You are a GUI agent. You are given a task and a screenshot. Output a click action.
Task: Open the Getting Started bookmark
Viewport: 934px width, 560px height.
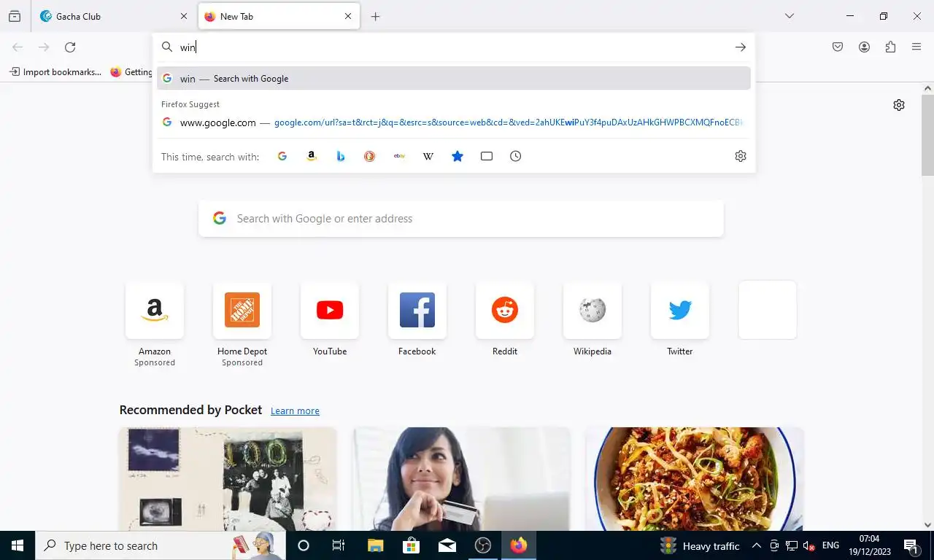coord(131,72)
